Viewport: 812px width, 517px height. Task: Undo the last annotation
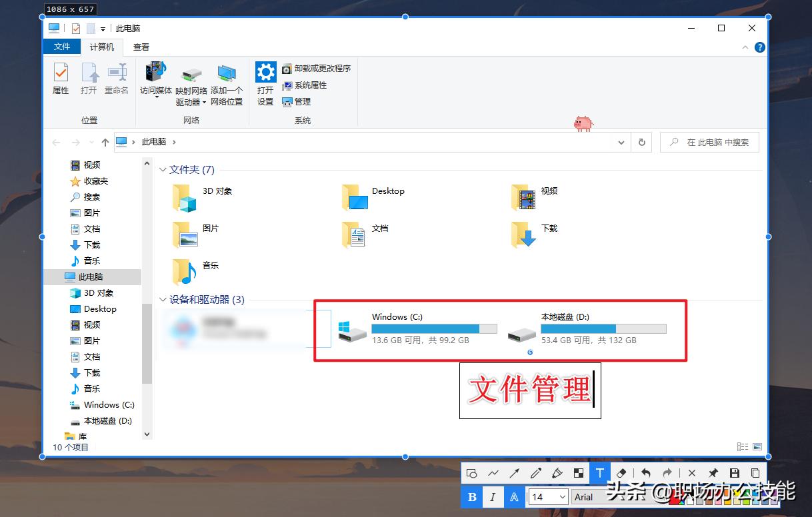click(x=647, y=472)
